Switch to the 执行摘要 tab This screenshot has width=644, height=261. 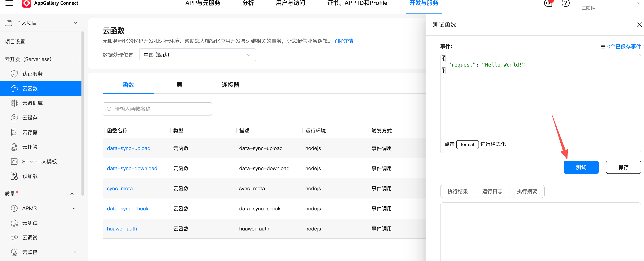(x=527, y=191)
